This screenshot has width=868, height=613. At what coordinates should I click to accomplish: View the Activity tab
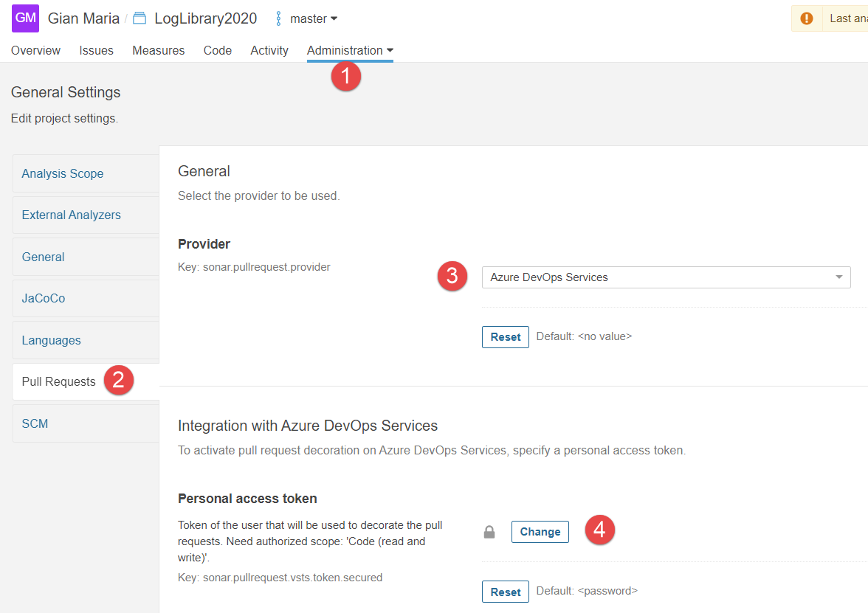[x=269, y=50]
